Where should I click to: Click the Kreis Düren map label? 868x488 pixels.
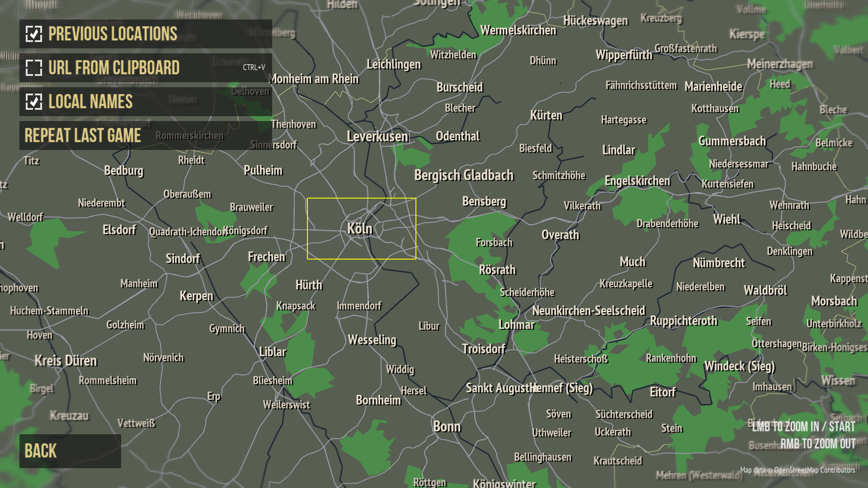(x=66, y=361)
